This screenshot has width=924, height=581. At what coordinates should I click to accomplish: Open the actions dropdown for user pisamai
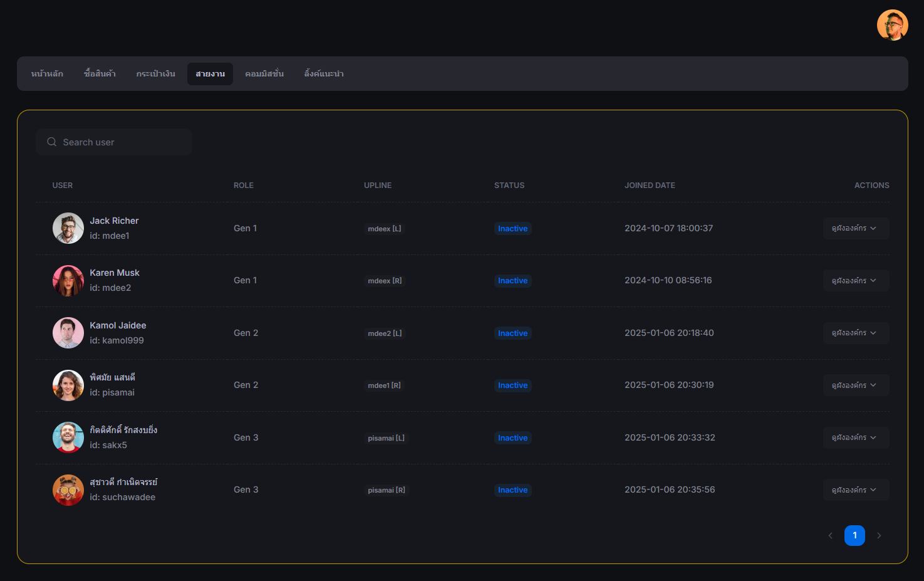[855, 385]
